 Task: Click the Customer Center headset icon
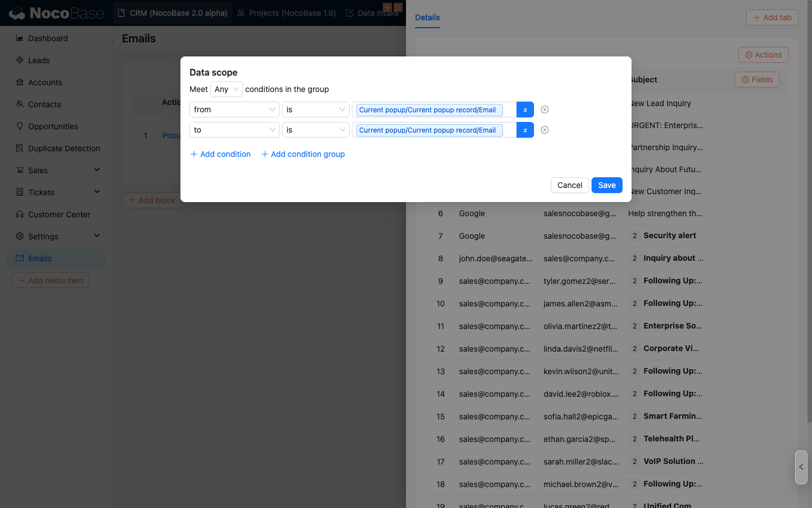[20, 214]
